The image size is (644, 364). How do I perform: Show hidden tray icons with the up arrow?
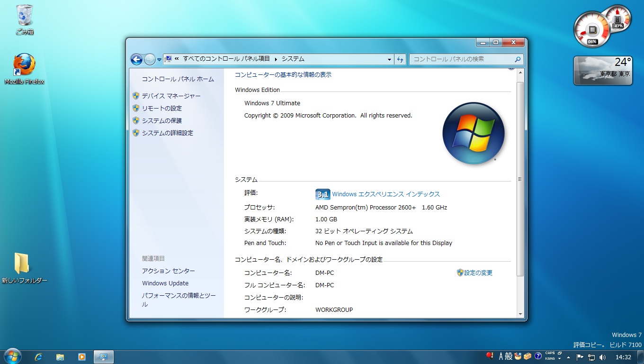click(x=568, y=357)
